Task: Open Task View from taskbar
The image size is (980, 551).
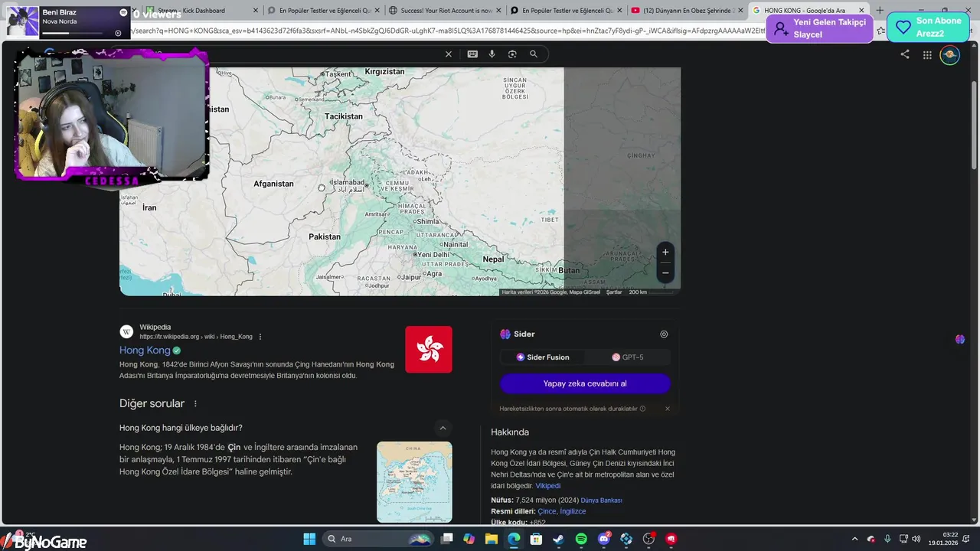Action: (447, 539)
